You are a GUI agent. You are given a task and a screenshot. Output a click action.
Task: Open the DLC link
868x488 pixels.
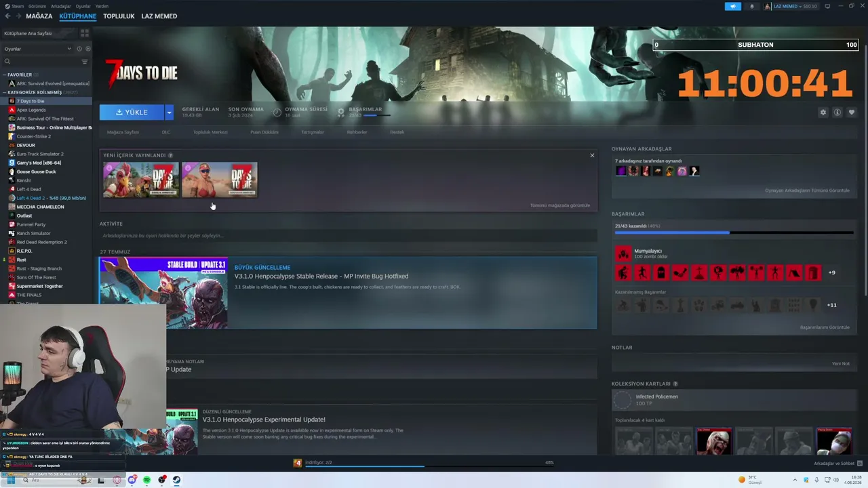pyautogui.click(x=166, y=132)
